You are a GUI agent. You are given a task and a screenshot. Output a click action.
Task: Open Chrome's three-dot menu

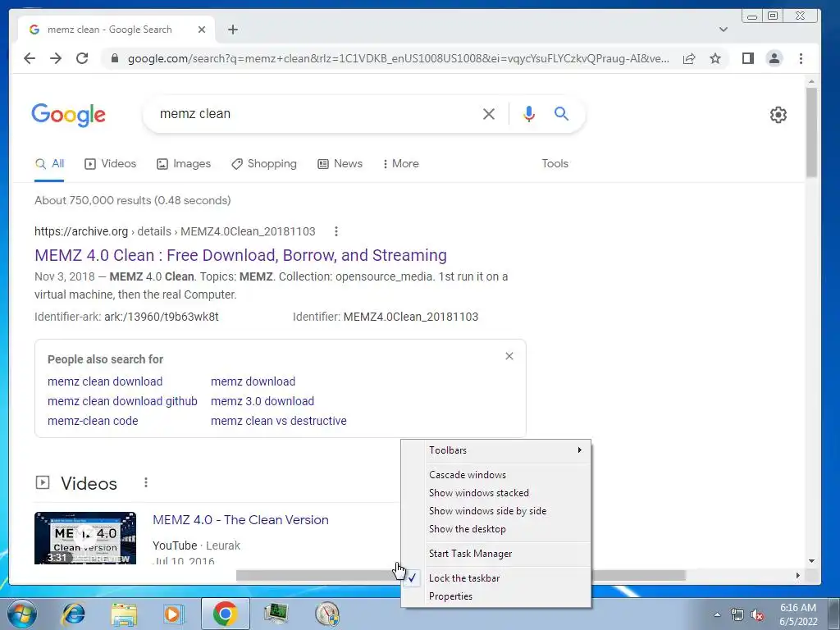(801, 58)
